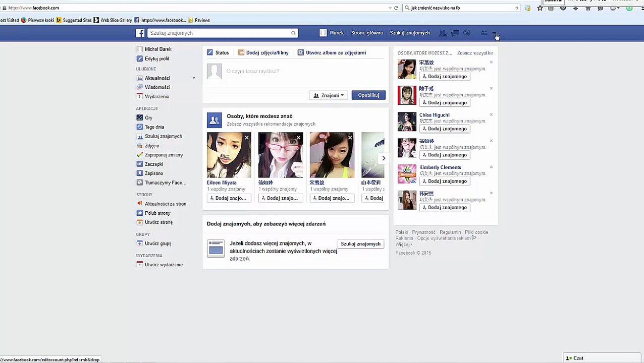The height and width of the screenshot is (363, 644).
Task: Click Regulamin footer link
Action: pyautogui.click(x=450, y=232)
